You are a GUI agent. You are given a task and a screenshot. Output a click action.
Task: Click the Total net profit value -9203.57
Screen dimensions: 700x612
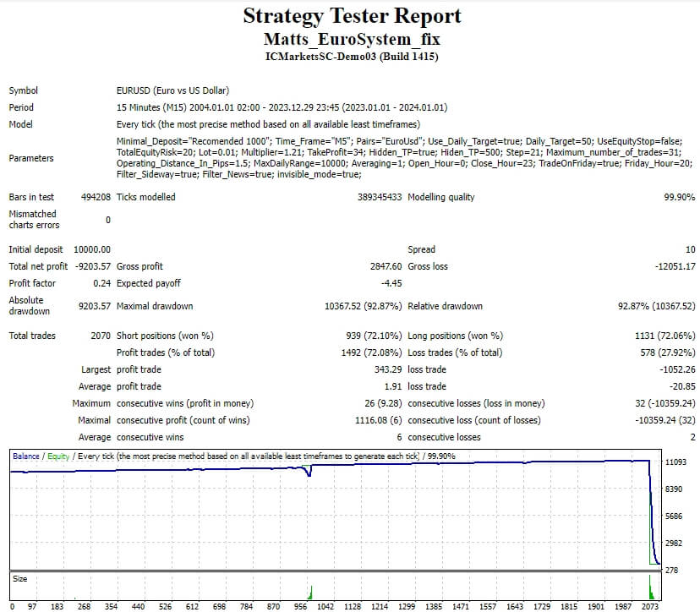[x=91, y=266]
